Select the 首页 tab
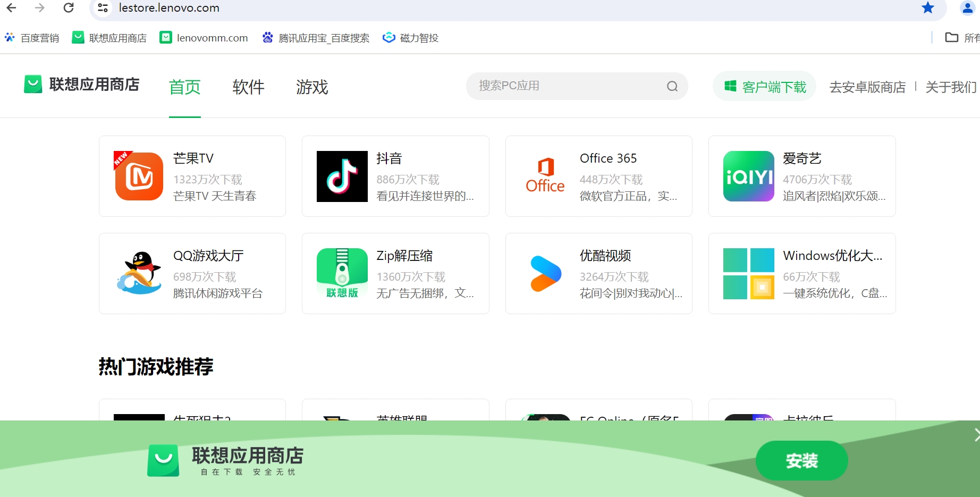Image resolution: width=980 pixels, height=497 pixels. click(185, 87)
